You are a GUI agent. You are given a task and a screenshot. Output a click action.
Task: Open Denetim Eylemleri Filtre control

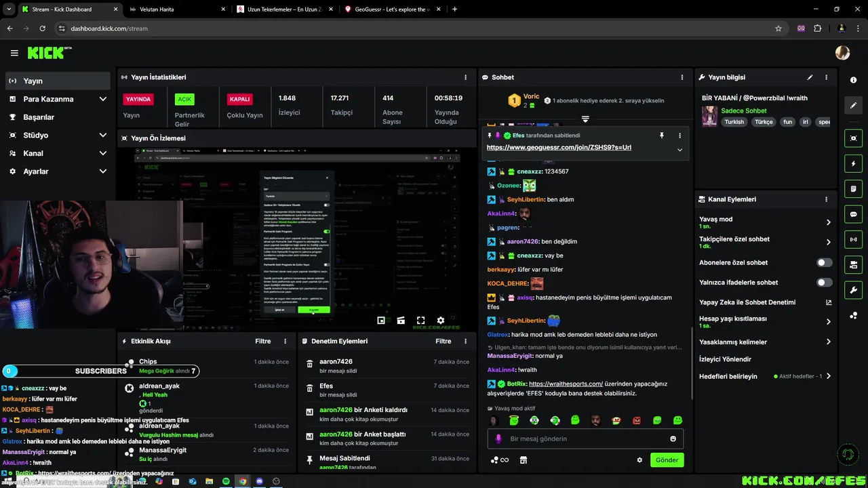[x=443, y=342]
